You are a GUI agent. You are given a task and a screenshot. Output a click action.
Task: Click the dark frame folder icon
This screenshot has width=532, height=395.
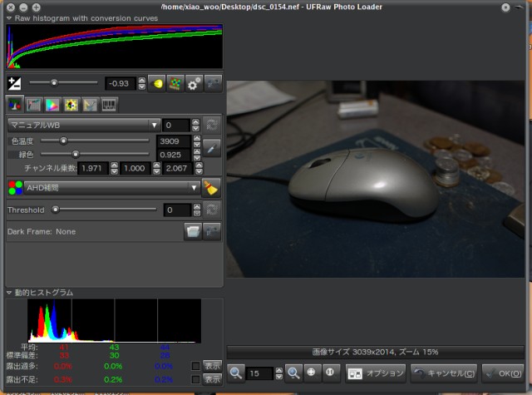(x=193, y=231)
